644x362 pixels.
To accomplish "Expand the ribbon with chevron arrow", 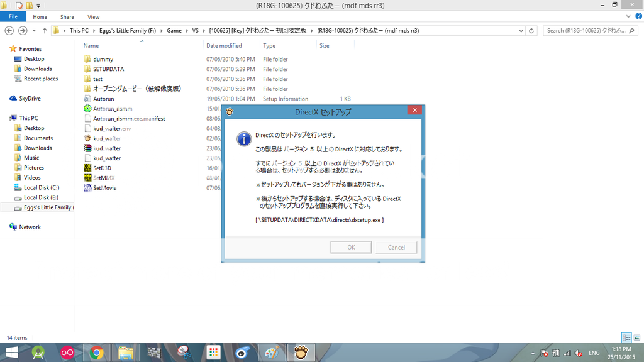I will (628, 17).
